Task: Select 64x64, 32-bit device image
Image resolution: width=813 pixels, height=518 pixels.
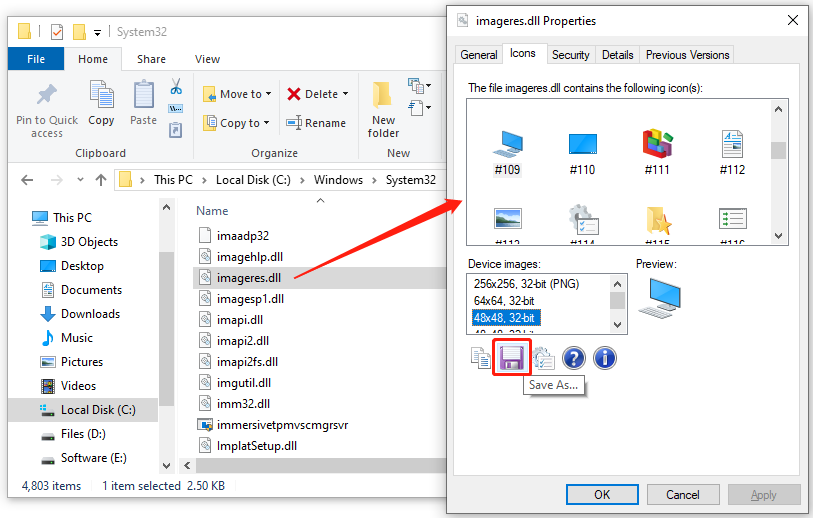Action: (503, 301)
